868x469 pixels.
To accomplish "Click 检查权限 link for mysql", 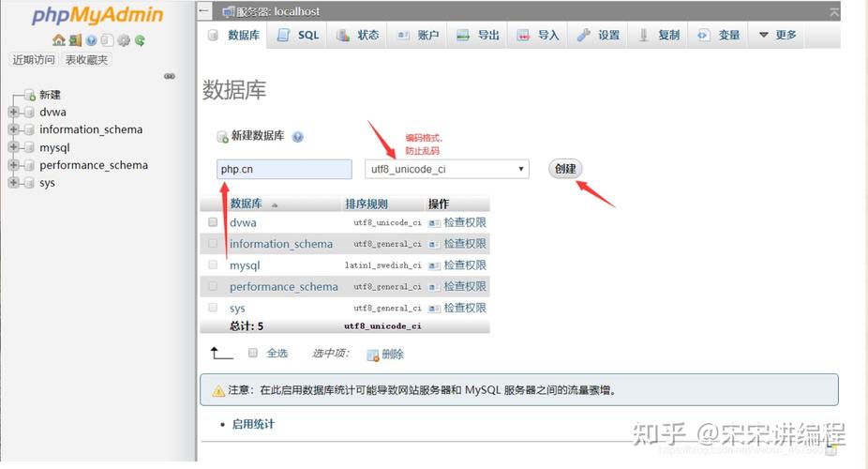I will (464, 265).
